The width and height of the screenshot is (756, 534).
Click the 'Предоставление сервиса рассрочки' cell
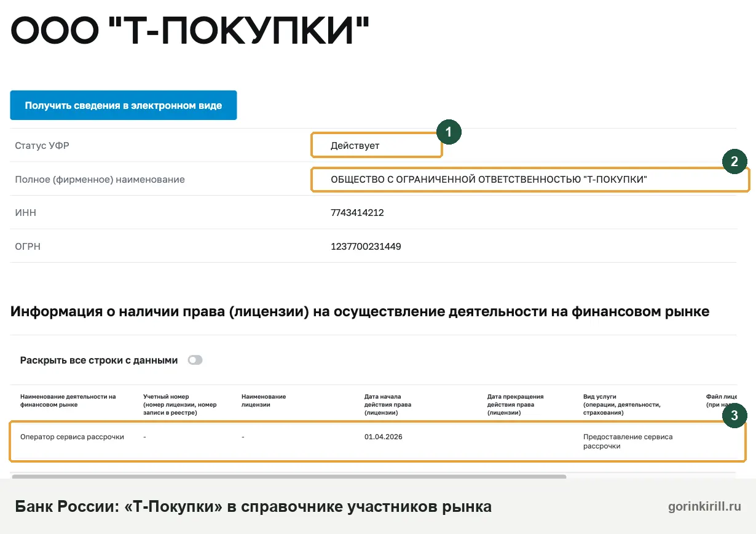628,442
